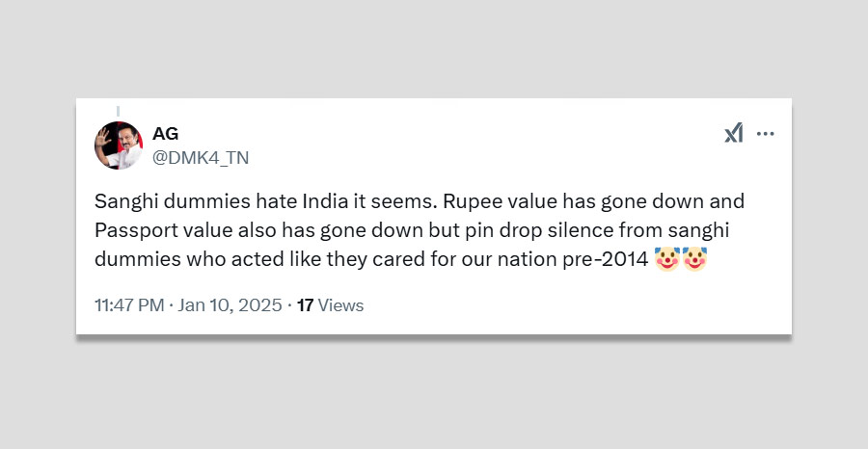The height and width of the screenshot is (449, 868).
Task: Click the opening words "Sanghi dummies hate India"
Action: coord(192,203)
